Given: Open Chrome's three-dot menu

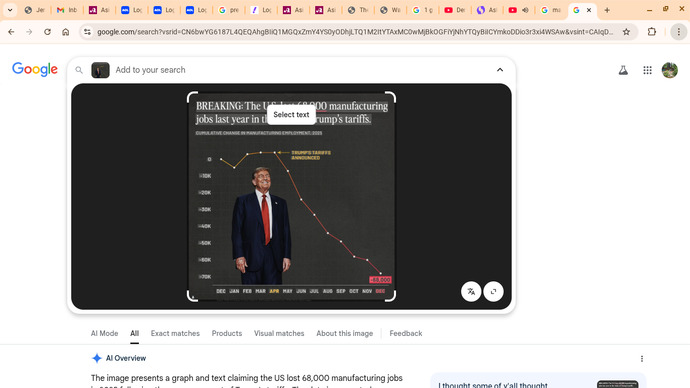Looking at the screenshot, I should click(x=679, y=32).
